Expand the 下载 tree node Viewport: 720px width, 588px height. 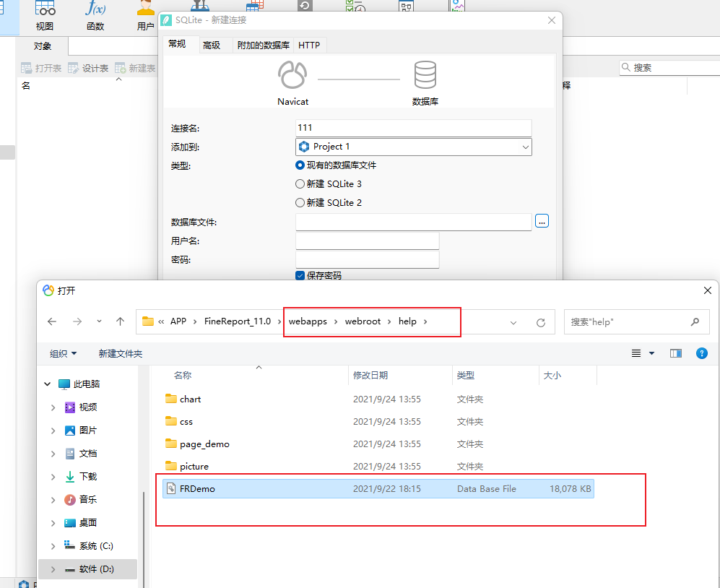53,477
